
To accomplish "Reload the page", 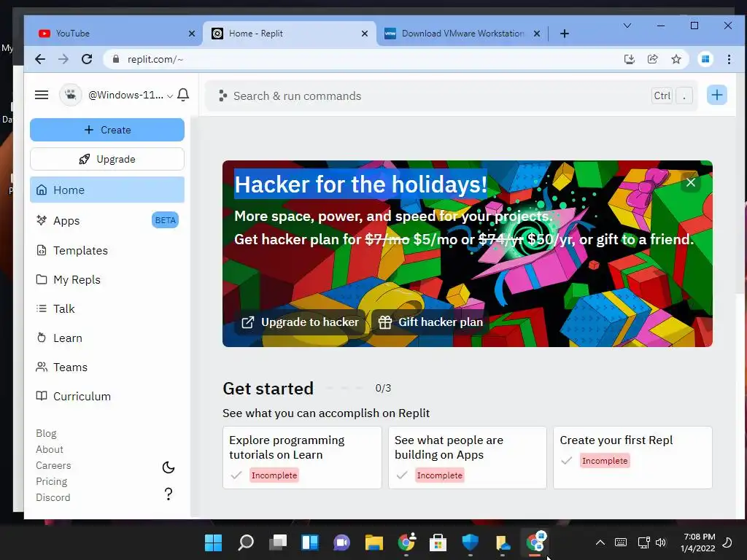I will (x=87, y=59).
